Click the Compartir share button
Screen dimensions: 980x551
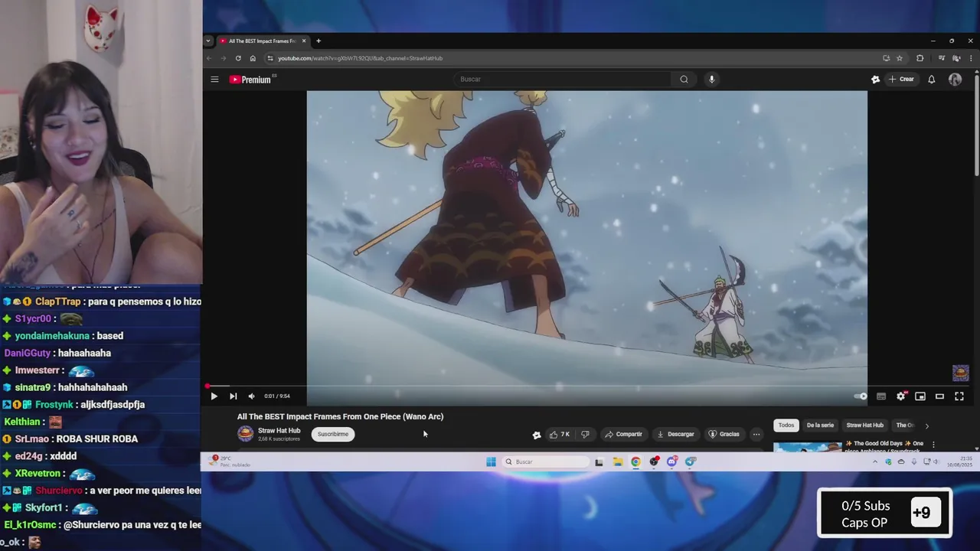[623, 434]
